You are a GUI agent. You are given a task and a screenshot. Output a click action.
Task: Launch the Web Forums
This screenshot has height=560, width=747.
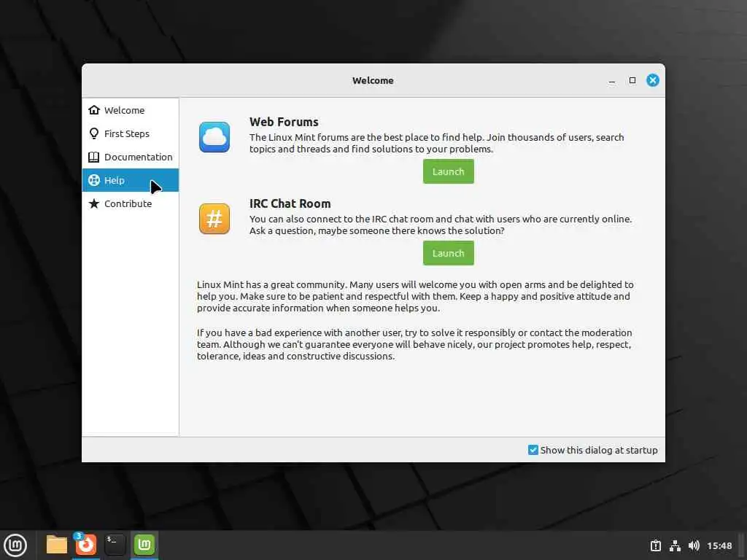point(449,171)
